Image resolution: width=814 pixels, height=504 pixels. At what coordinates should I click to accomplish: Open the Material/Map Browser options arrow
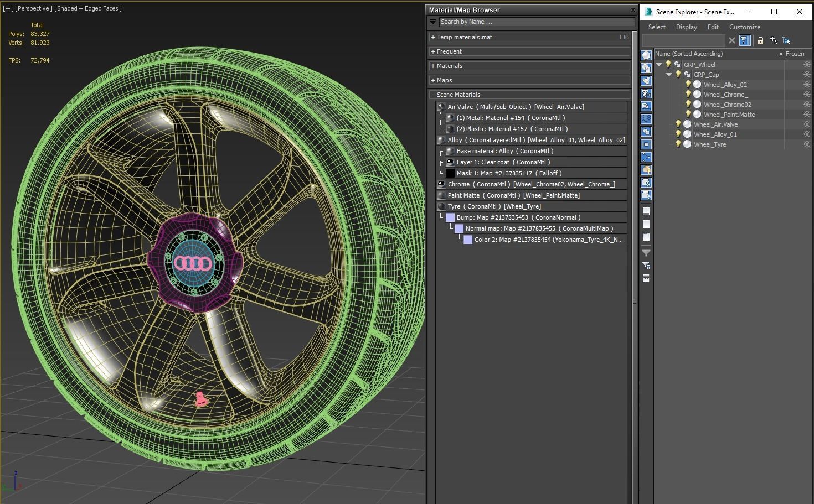pyautogui.click(x=432, y=22)
